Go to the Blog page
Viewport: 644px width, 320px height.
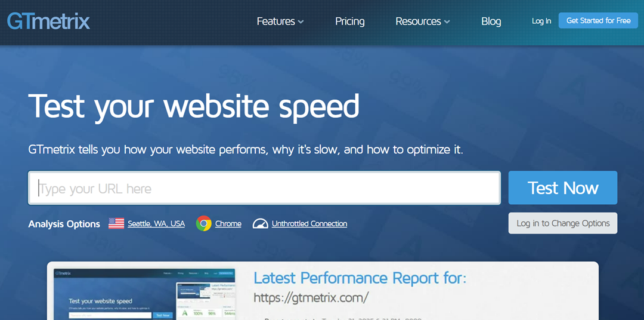click(491, 21)
